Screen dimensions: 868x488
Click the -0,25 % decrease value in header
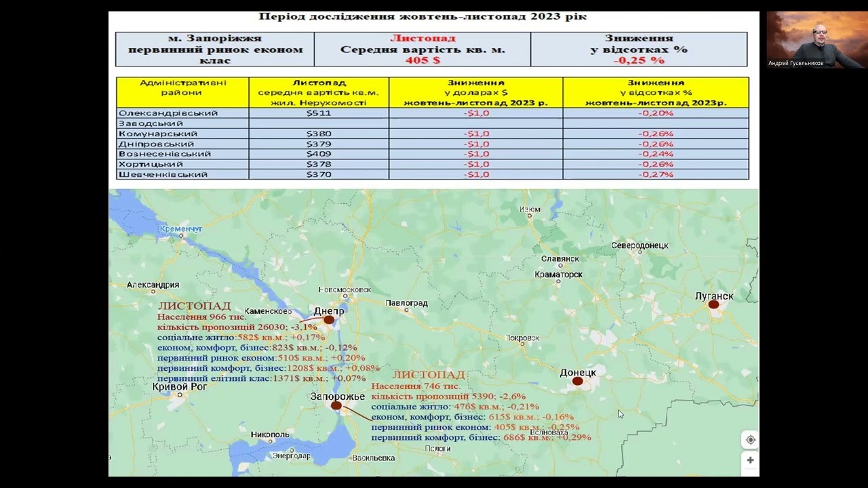pyautogui.click(x=639, y=60)
